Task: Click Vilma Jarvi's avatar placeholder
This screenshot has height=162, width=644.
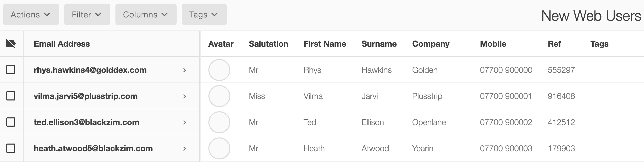Action: coord(219,96)
